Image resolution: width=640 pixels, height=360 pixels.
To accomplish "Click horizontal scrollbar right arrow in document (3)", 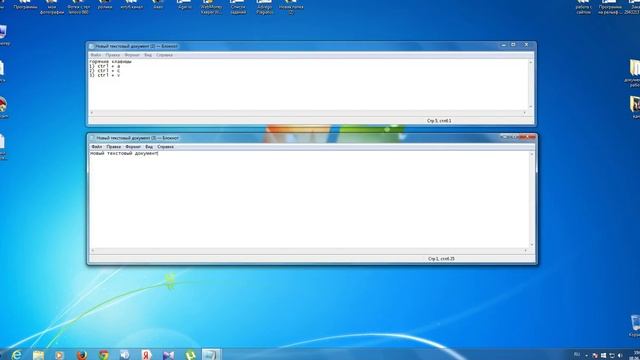I will coord(525,251).
